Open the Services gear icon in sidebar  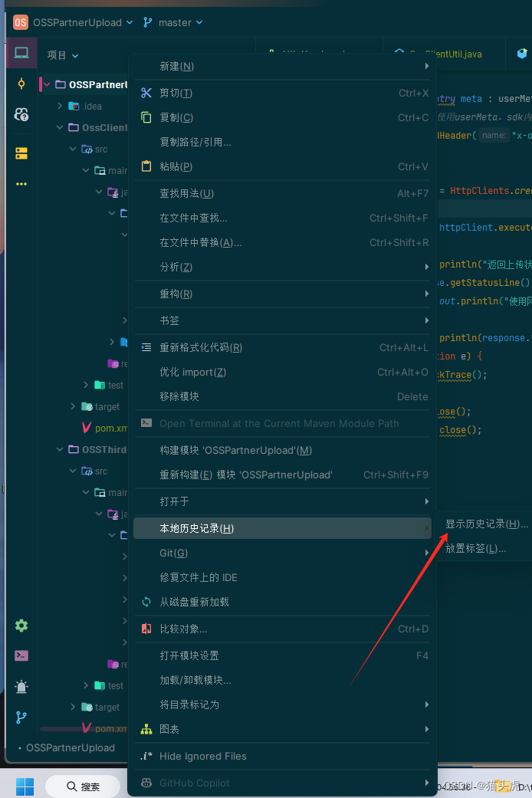click(x=21, y=625)
